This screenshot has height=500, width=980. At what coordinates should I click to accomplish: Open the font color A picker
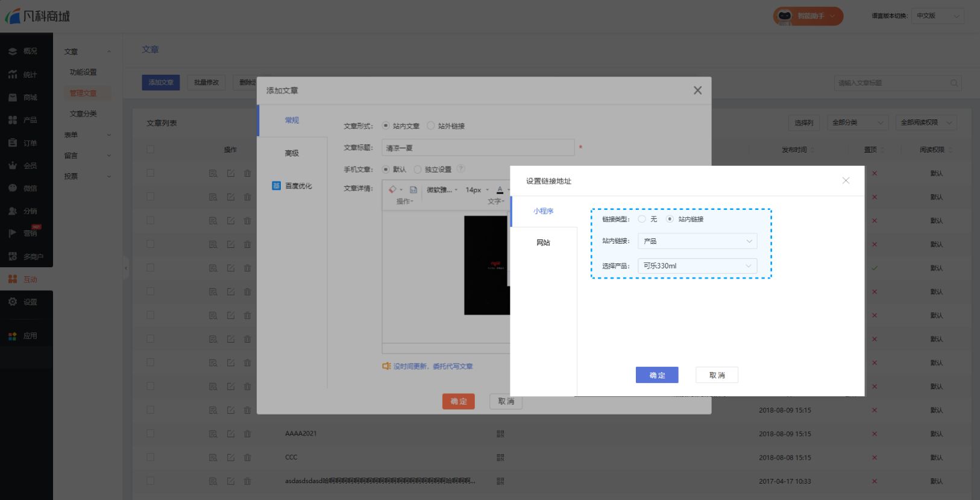500,189
